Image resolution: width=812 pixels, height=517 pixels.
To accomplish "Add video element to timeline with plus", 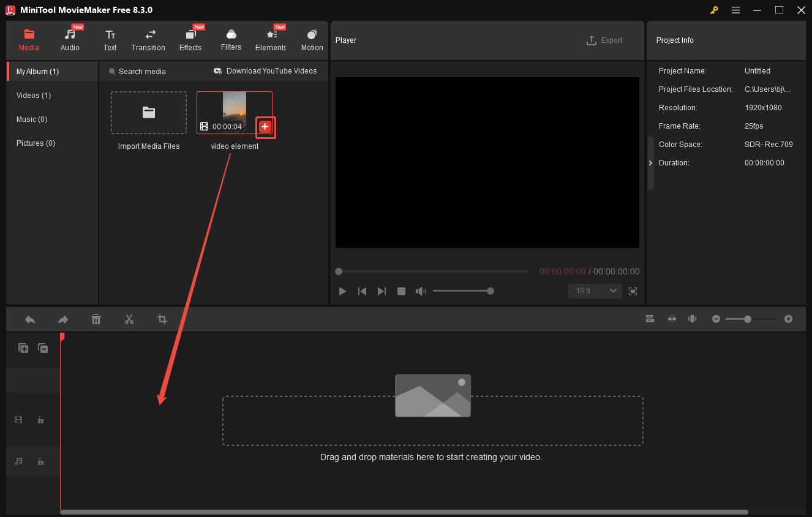I will tap(265, 126).
